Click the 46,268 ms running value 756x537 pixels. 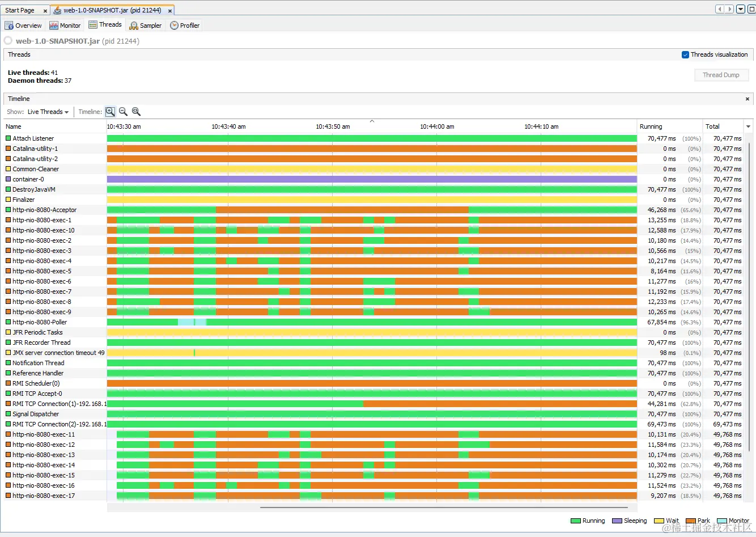click(662, 210)
